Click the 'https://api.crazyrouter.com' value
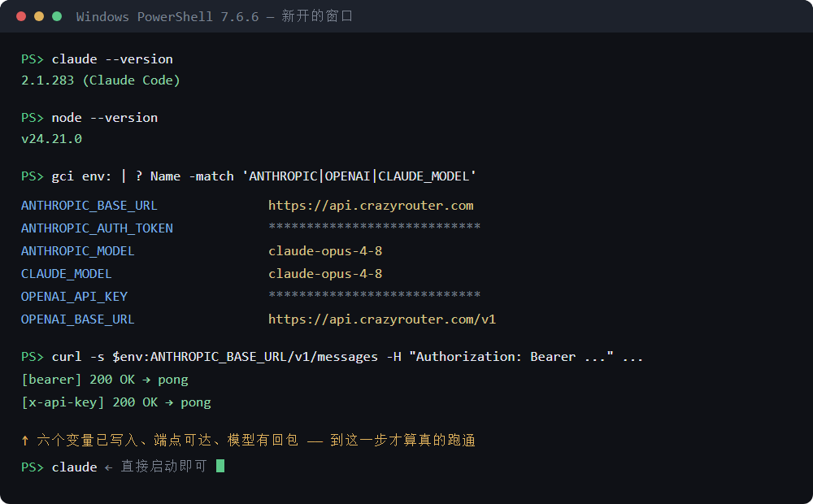 coord(371,206)
